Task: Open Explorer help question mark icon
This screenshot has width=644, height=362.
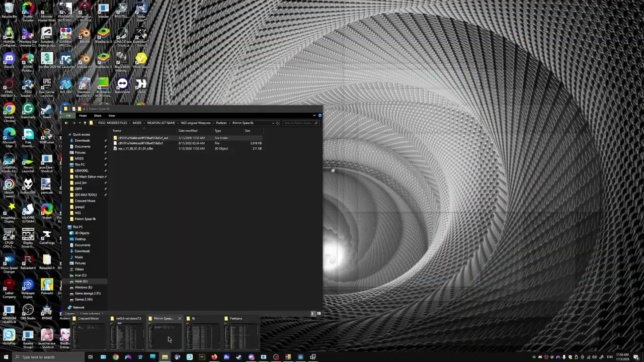Action: coord(319,116)
